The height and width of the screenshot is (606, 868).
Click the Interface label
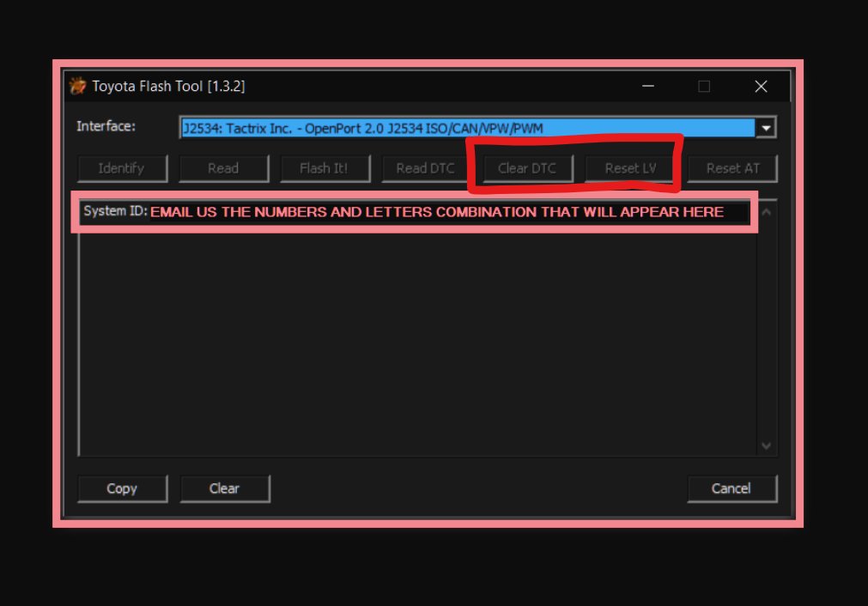[106, 126]
